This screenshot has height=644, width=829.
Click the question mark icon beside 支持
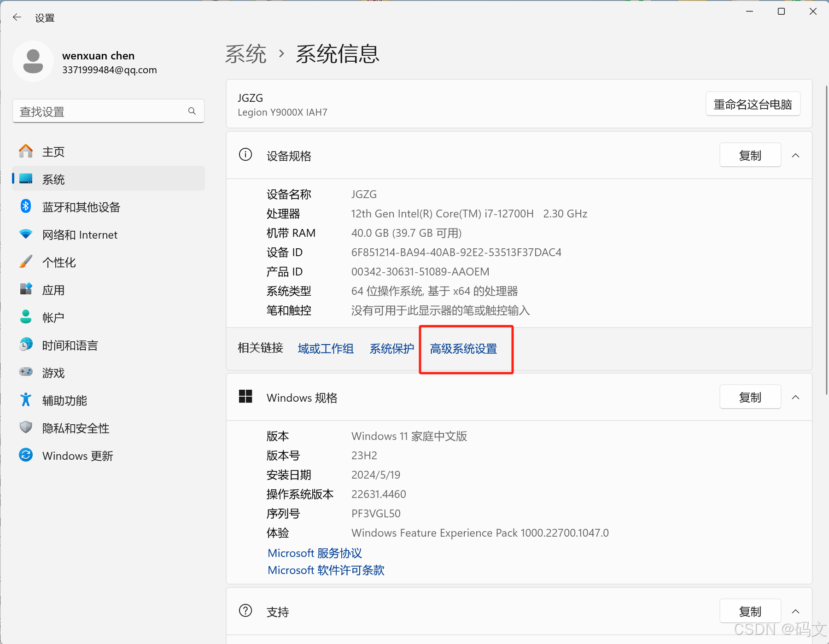click(x=245, y=611)
